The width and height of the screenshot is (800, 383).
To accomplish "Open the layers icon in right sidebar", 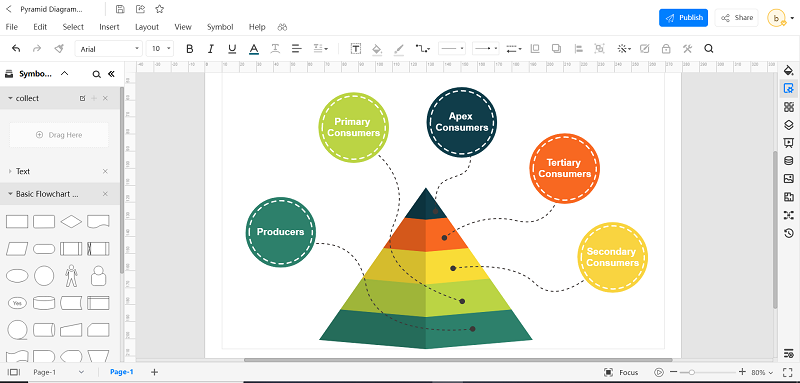I will 789,124.
